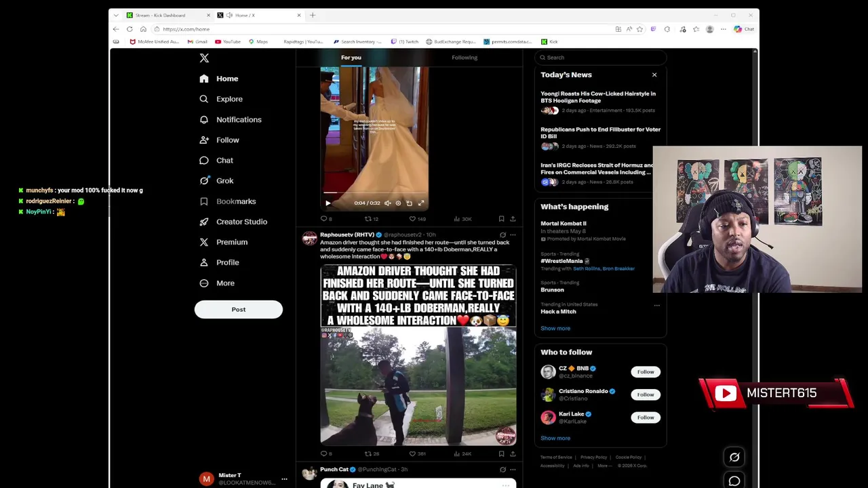Image resolution: width=868 pixels, height=488 pixels.
Task: Enter fullscreen on the wedding video
Action: coord(420,203)
